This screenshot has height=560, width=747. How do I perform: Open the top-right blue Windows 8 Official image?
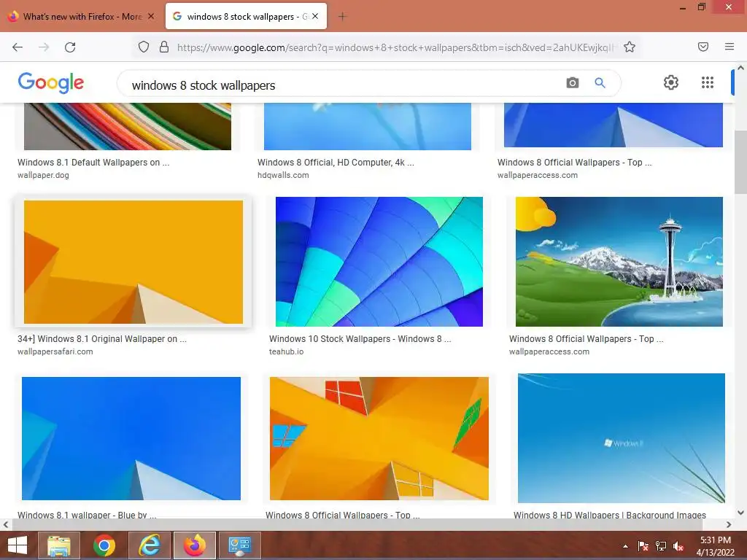(613, 125)
